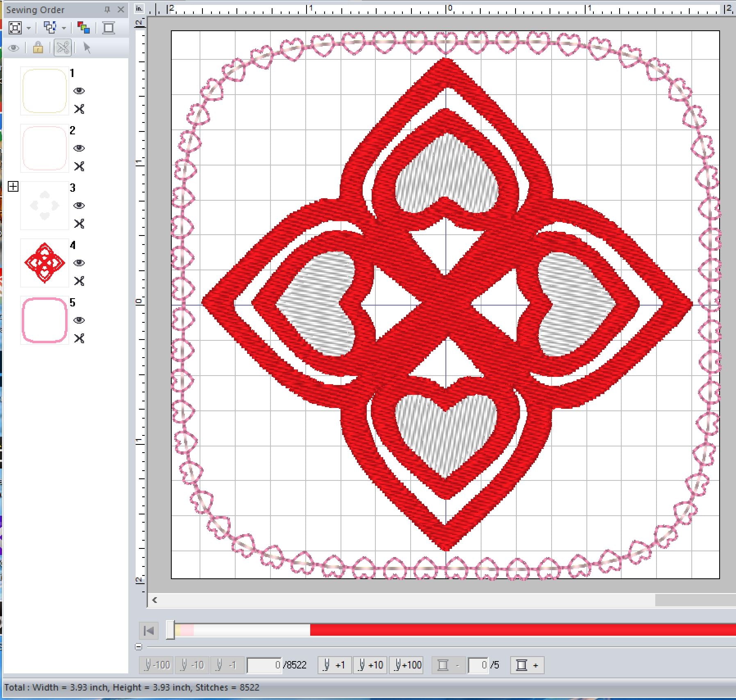Click the overlapping color squares icon

tap(84, 28)
